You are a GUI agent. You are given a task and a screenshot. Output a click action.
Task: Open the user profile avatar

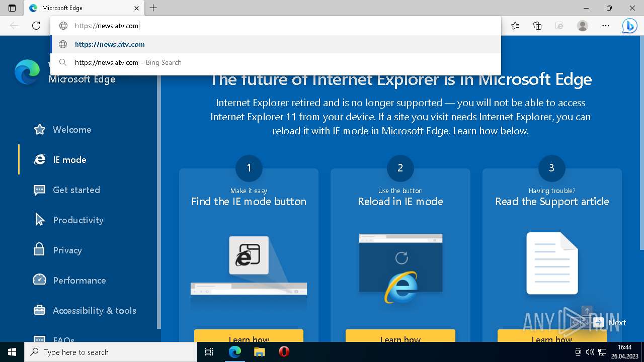point(583,26)
